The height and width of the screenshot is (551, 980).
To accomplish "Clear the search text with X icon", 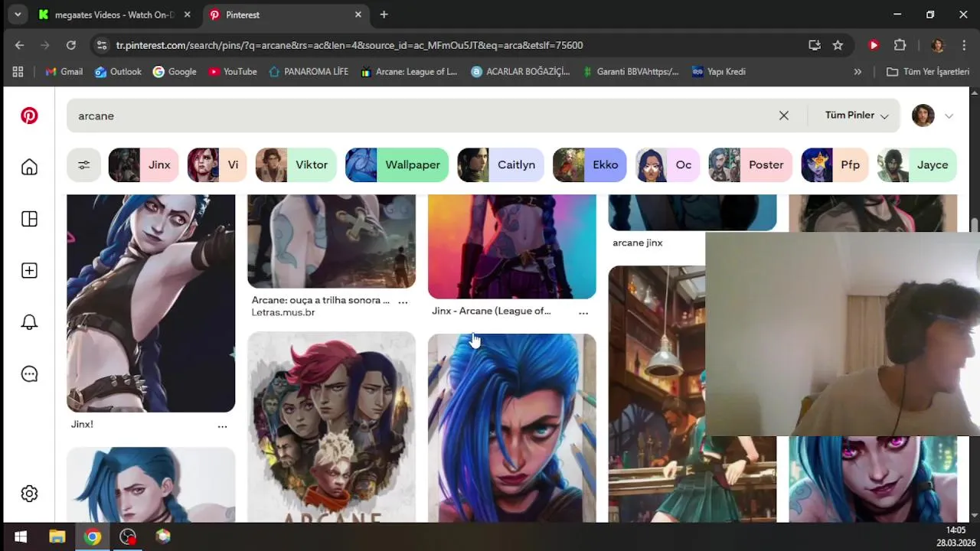I will pos(784,116).
